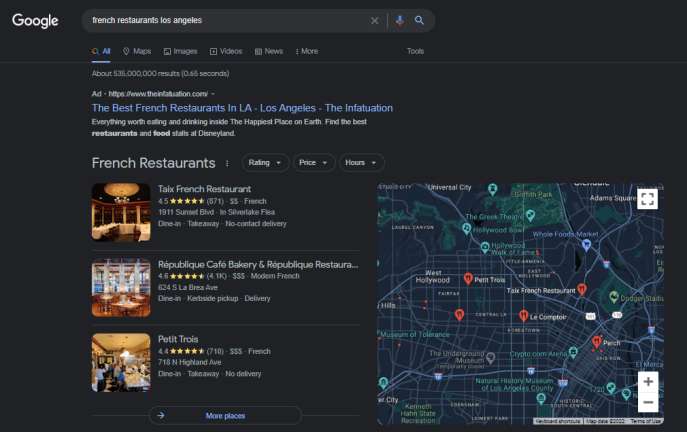Open Petit Trois thumbnail photo

pyautogui.click(x=121, y=362)
